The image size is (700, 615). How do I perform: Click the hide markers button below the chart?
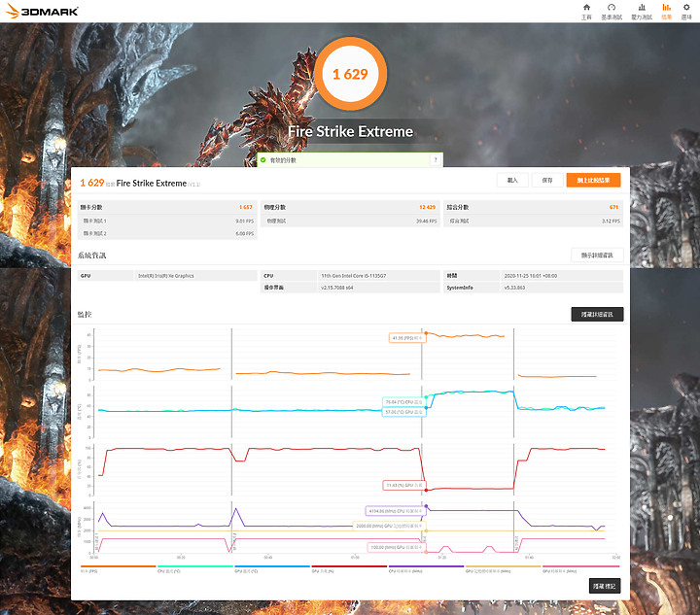pos(605,586)
